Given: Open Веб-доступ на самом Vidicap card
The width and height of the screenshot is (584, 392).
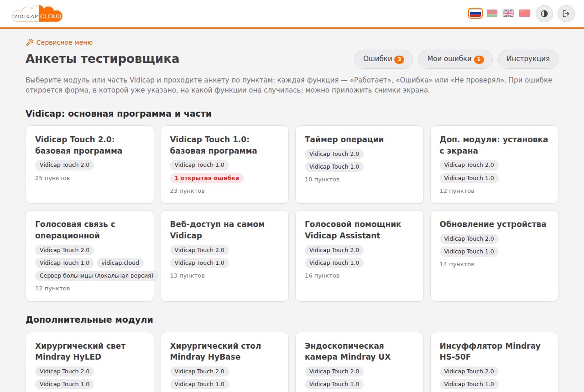Looking at the screenshot, I should [224, 256].
